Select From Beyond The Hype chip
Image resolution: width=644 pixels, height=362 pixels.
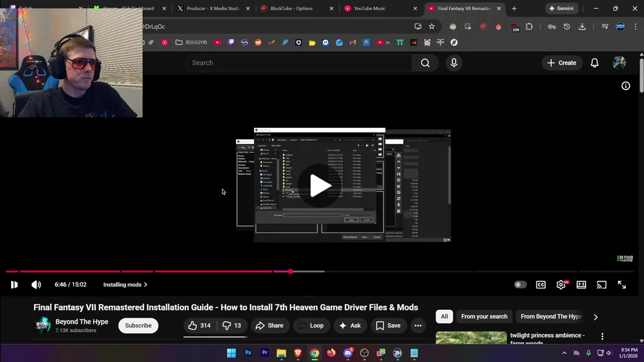click(551, 317)
